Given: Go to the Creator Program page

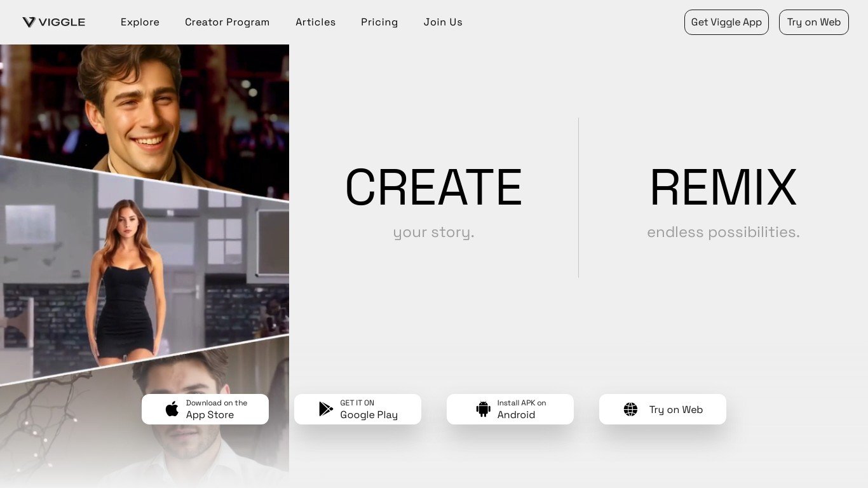Looking at the screenshot, I should [227, 22].
